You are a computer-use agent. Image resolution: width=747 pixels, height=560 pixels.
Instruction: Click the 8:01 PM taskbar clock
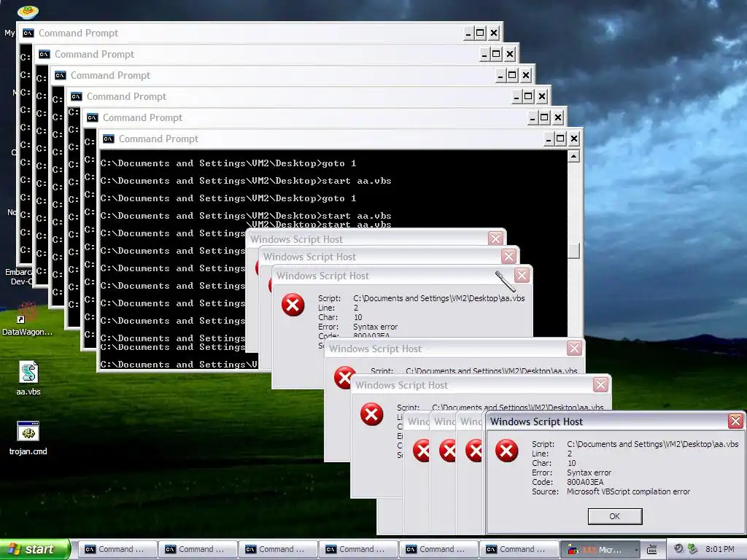(x=719, y=549)
